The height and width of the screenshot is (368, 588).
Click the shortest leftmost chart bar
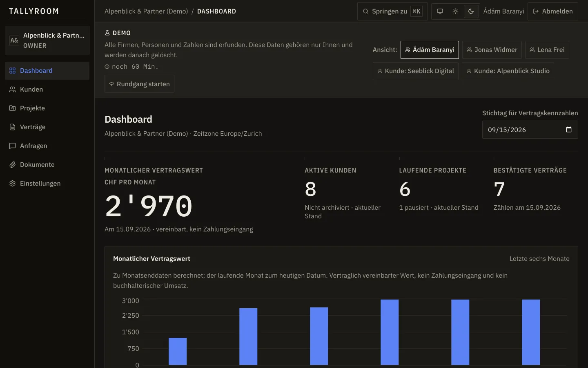(x=178, y=351)
